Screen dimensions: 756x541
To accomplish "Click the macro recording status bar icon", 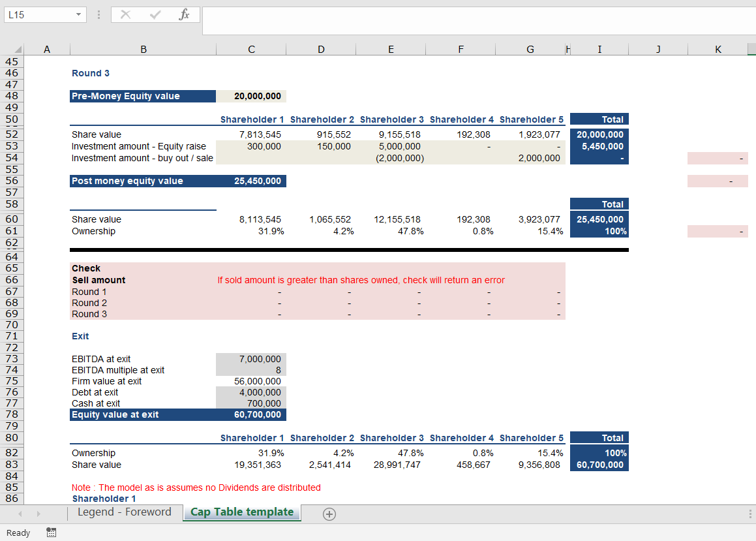I will tap(51, 533).
